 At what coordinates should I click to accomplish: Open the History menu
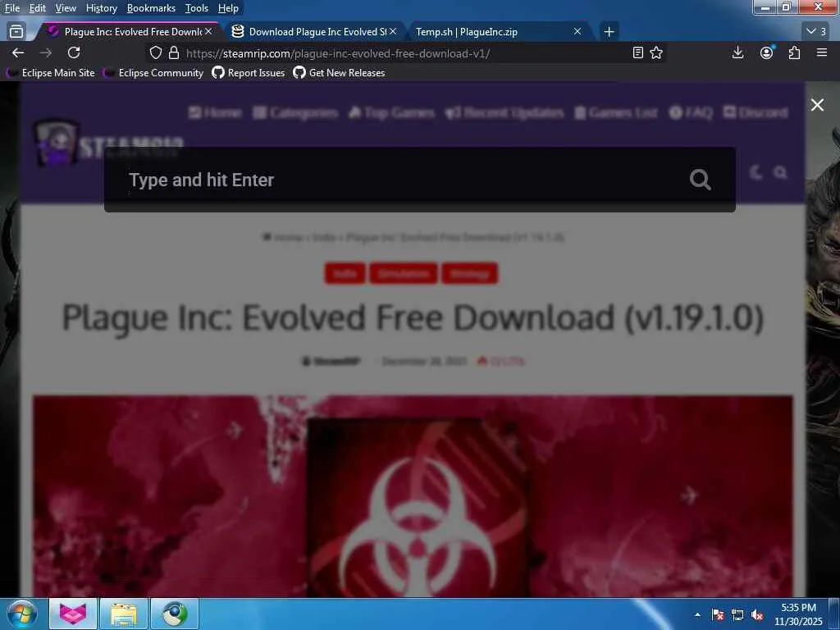pyautogui.click(x=101, y=8)
